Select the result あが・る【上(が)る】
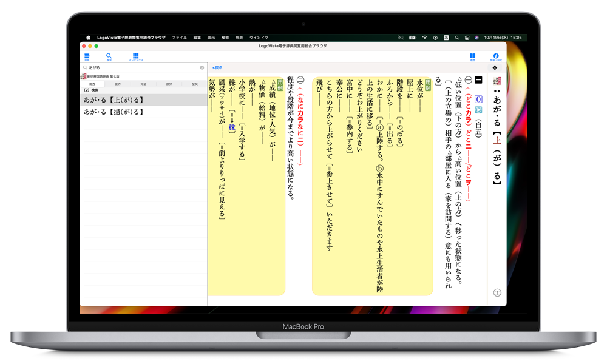 (144, 100)
